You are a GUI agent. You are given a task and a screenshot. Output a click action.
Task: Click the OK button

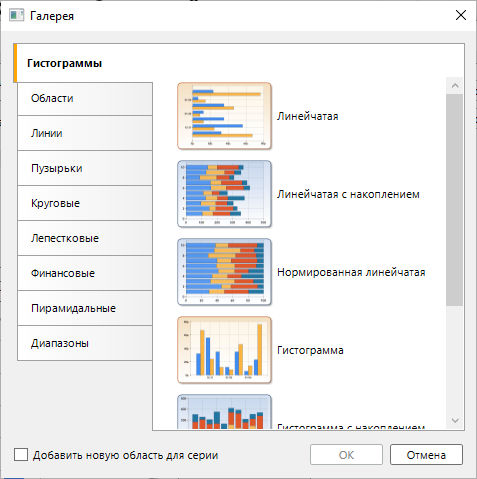pyautogui.click(x=346, y=455)
